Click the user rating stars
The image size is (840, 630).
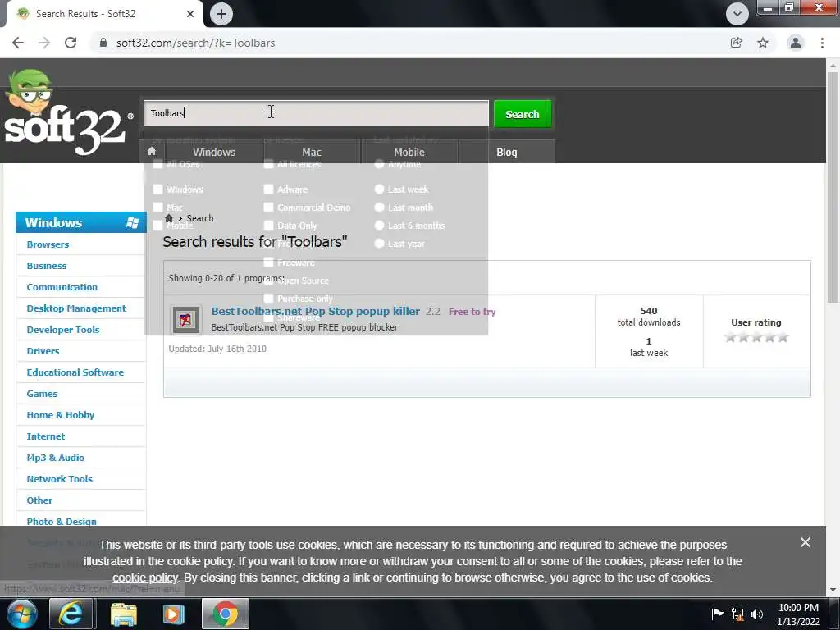(756, 337)
